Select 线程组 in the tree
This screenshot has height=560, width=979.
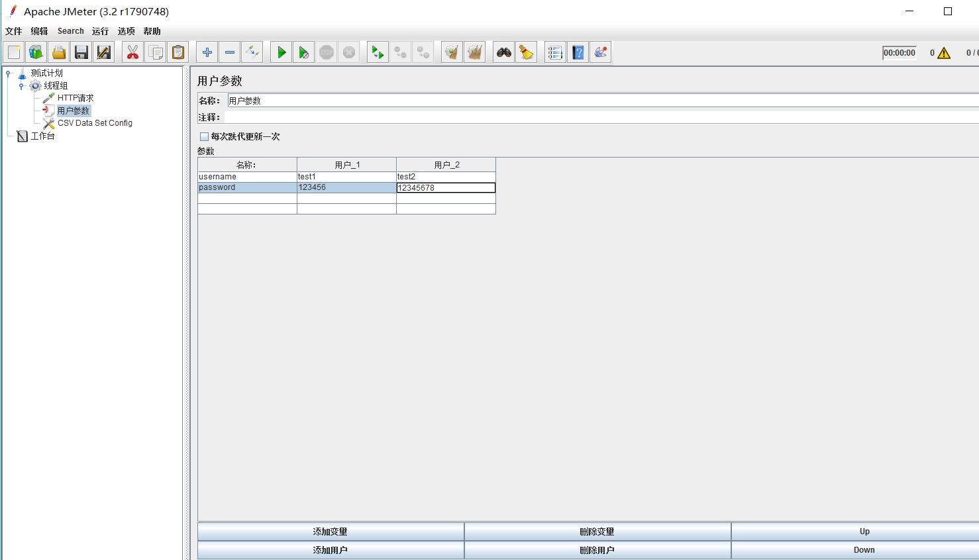[x=56, y=85]
